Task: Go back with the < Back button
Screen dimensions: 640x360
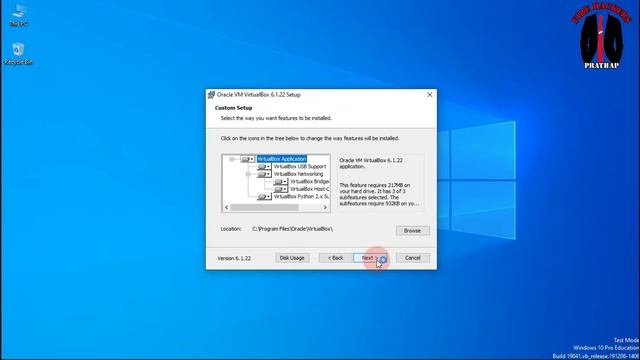Action: coord(336,258)
